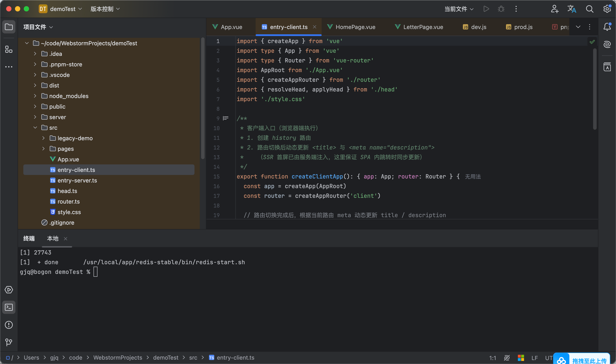Click the Microsoft-colored squares status icon
The height and width of the screenshot is (364, 616).
521,358
